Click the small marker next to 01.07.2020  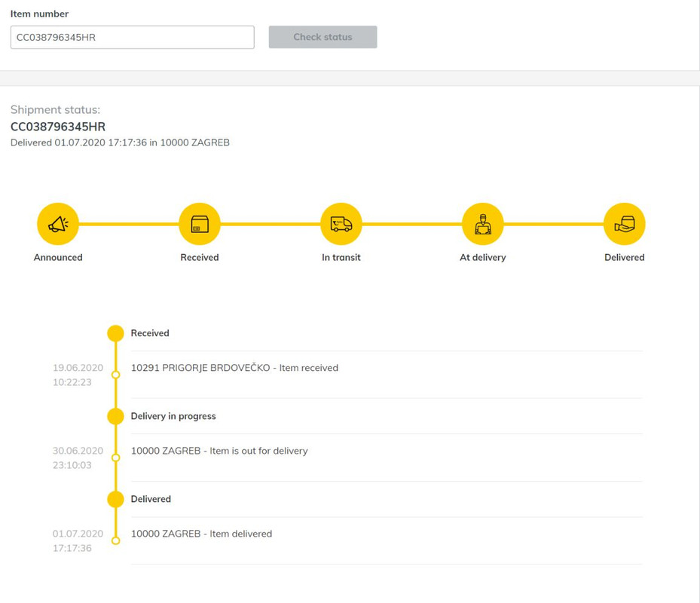click(x=115, y=540)
